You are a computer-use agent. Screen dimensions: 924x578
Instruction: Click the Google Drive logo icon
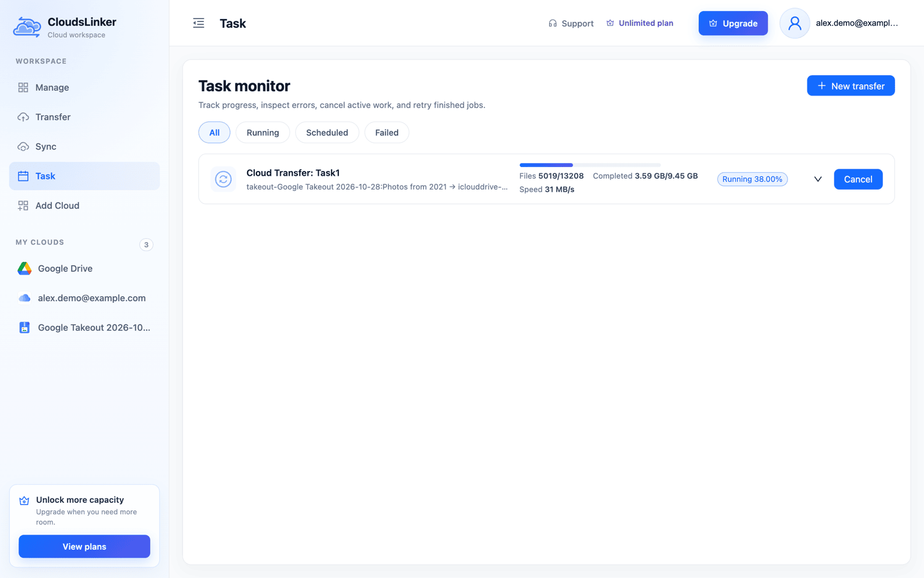[24, 268]
